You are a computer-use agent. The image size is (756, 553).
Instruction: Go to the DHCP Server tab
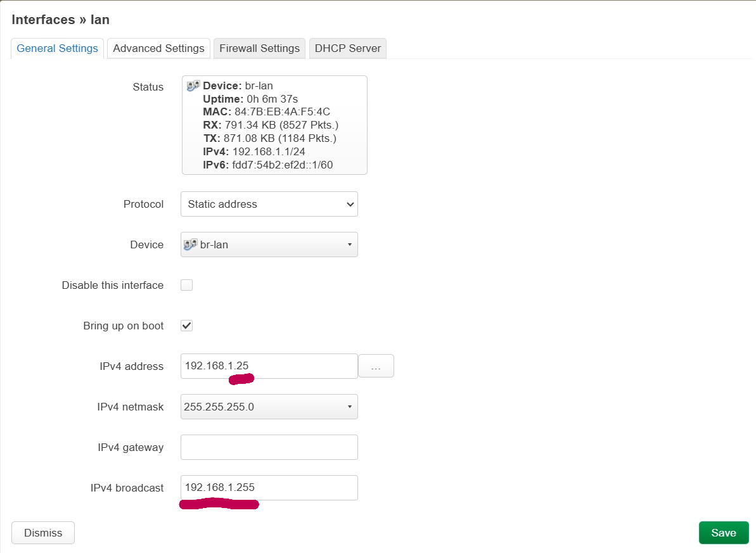tap(348, 48)
